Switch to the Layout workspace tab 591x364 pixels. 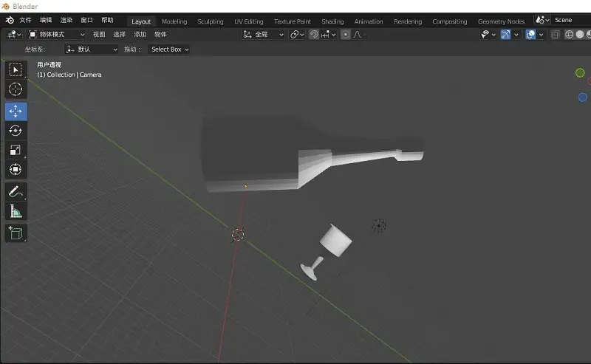point(141,21)
